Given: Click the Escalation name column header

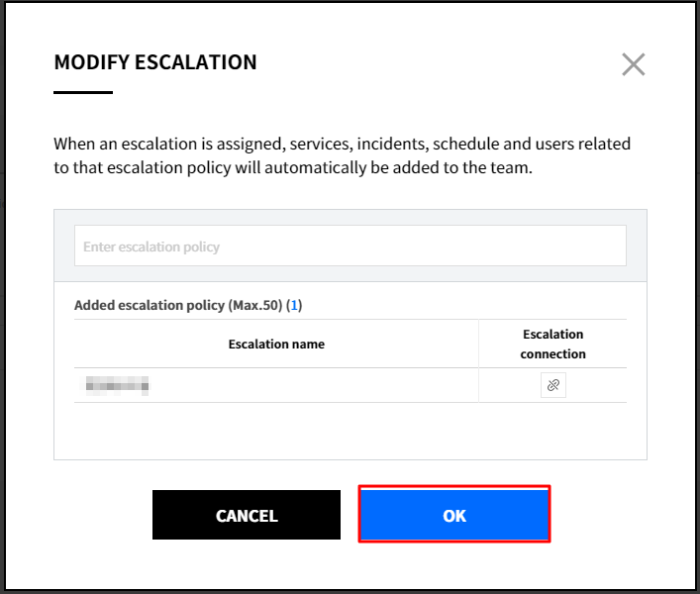Looking at the screenshot, I should [x=276, y=344].
